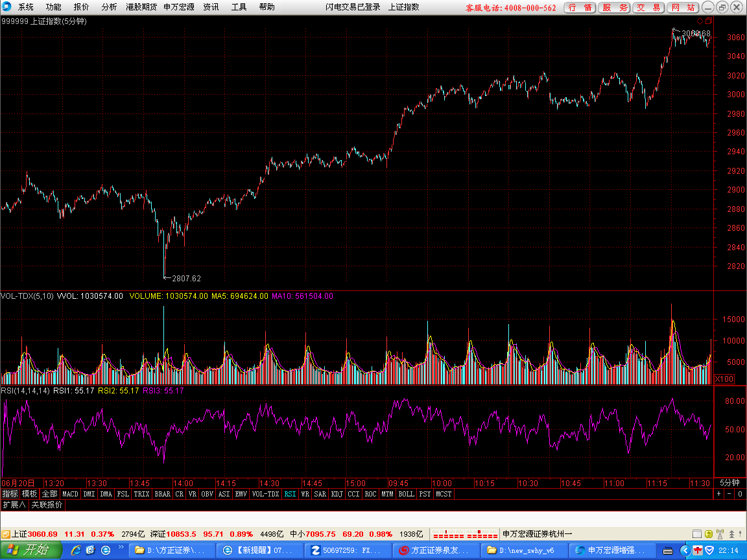Open the 资讯 menu
This screenshot has height=560, width=747.
(x=211, y=7)
